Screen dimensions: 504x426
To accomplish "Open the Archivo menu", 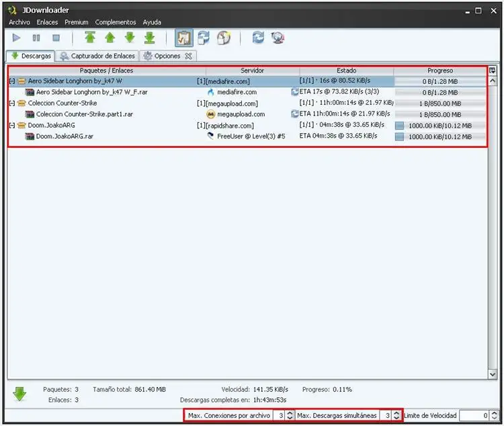I will [19, 22].
